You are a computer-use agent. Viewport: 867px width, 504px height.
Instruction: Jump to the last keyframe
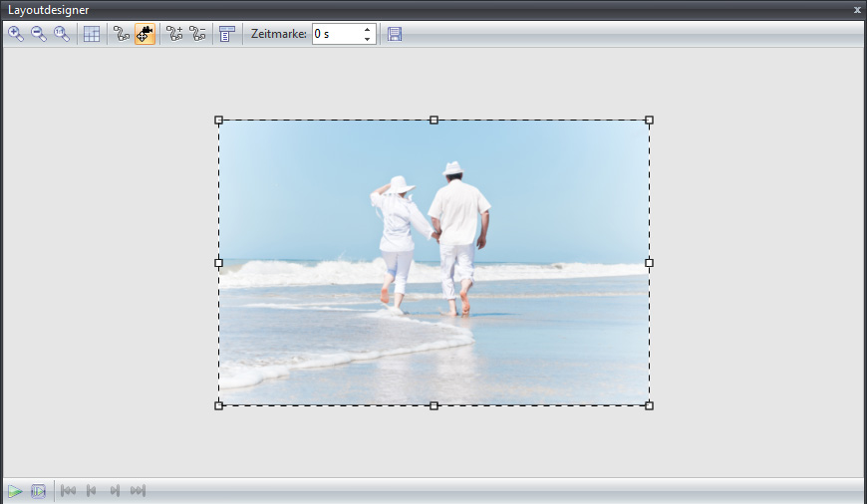(x=138, y=491)
